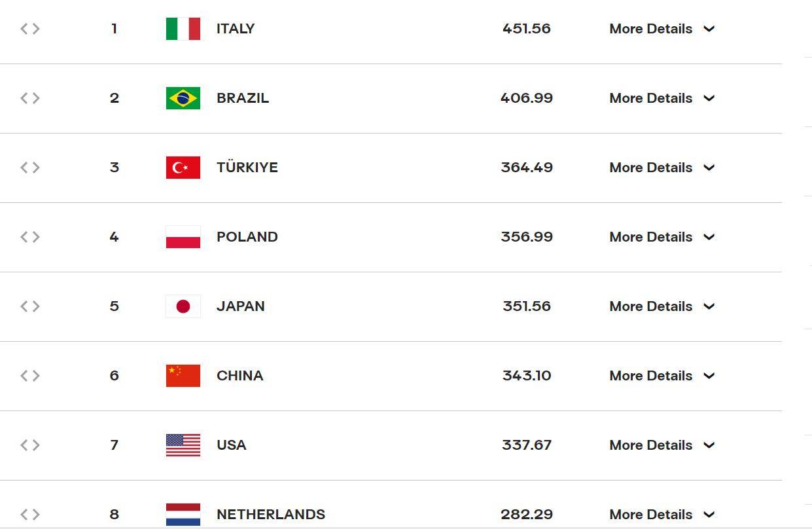The image size is (812, 529).
Task: Click the Brazil flag icon
Action: click(183, 98)
